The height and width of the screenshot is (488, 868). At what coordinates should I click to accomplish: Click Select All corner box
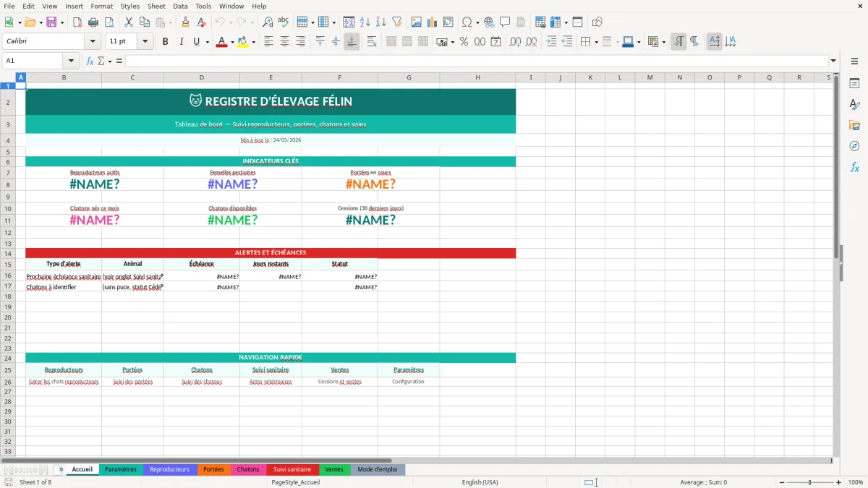(8, 77)
